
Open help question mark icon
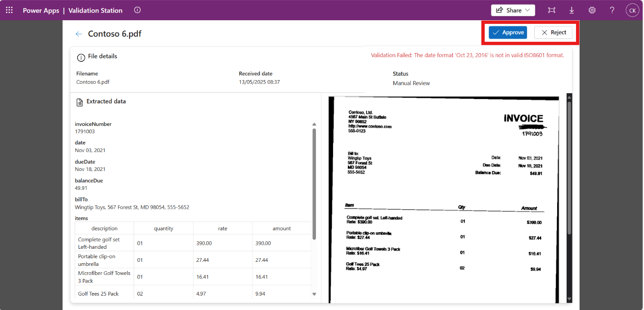[612, 10]
